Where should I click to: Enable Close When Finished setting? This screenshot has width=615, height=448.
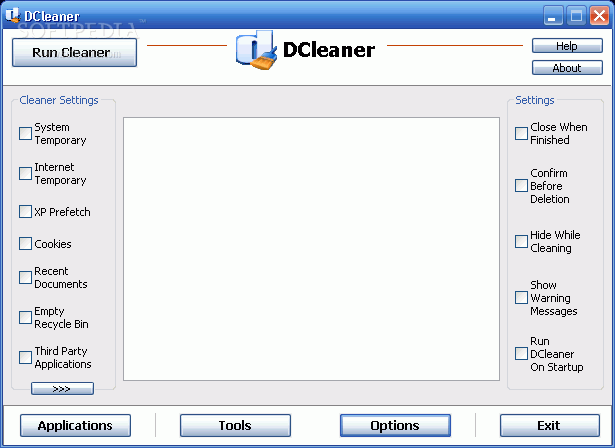(521, 133)
